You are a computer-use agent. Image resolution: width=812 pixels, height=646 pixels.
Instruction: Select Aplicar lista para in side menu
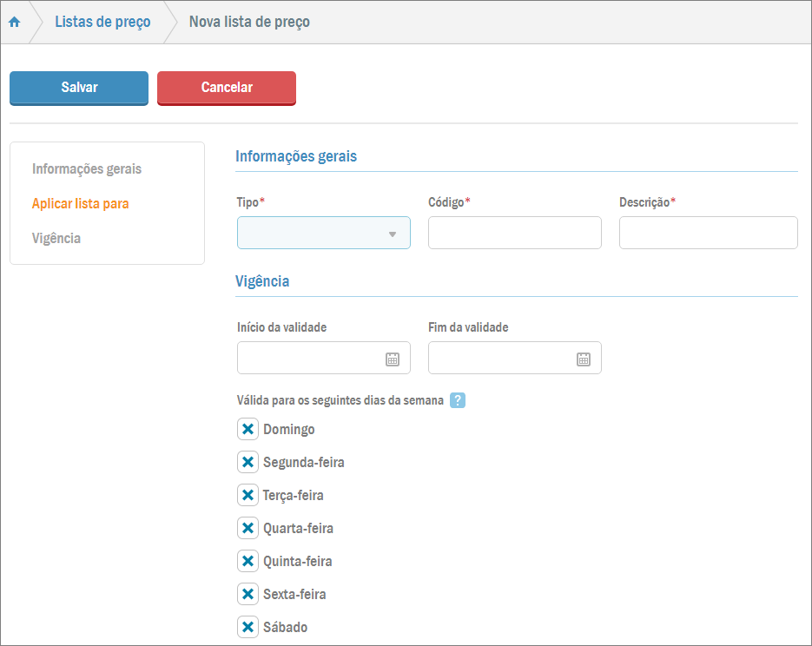coord(80,203)
